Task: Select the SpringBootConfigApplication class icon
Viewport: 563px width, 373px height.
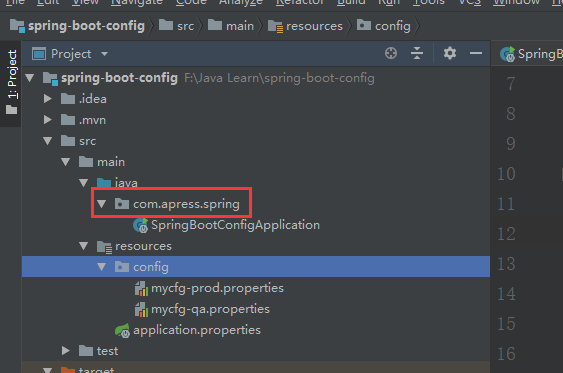Action: tap(140, 225)
